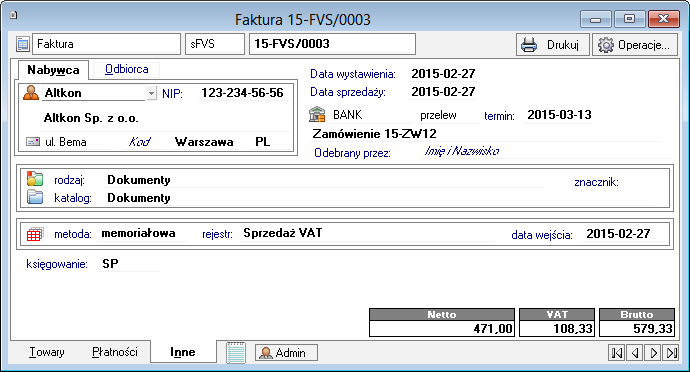Click the Imię i Nazwisko placeholder

pos(462,151)
